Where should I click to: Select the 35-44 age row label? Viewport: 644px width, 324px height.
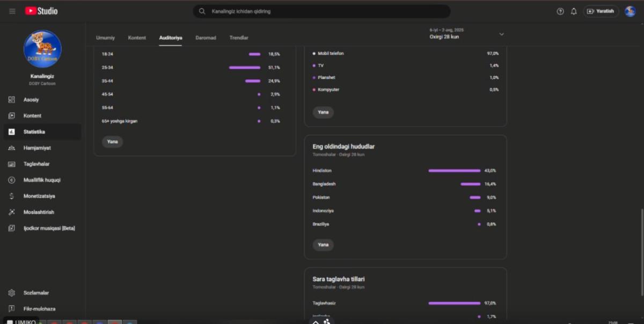[107, 81]
